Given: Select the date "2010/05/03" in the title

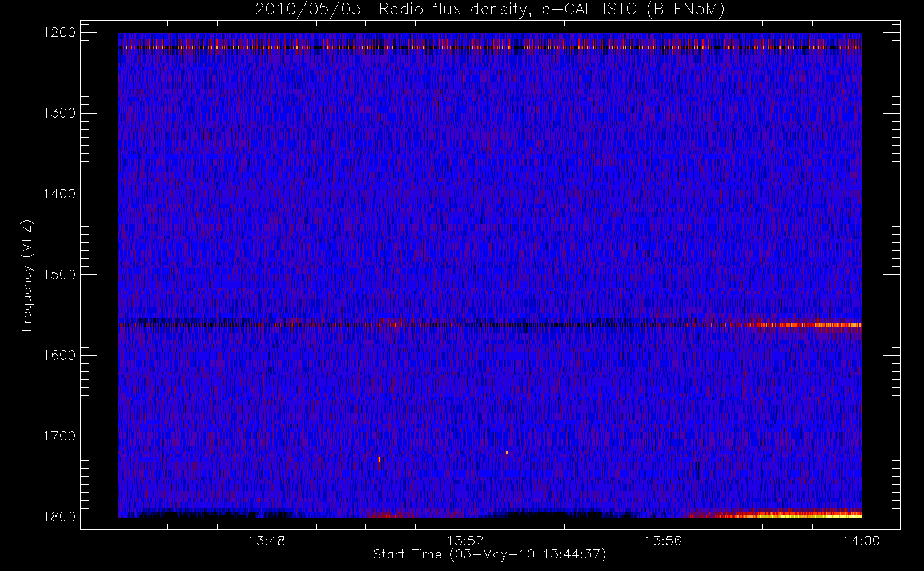Looking at the screenshot, I should point(308,10).
